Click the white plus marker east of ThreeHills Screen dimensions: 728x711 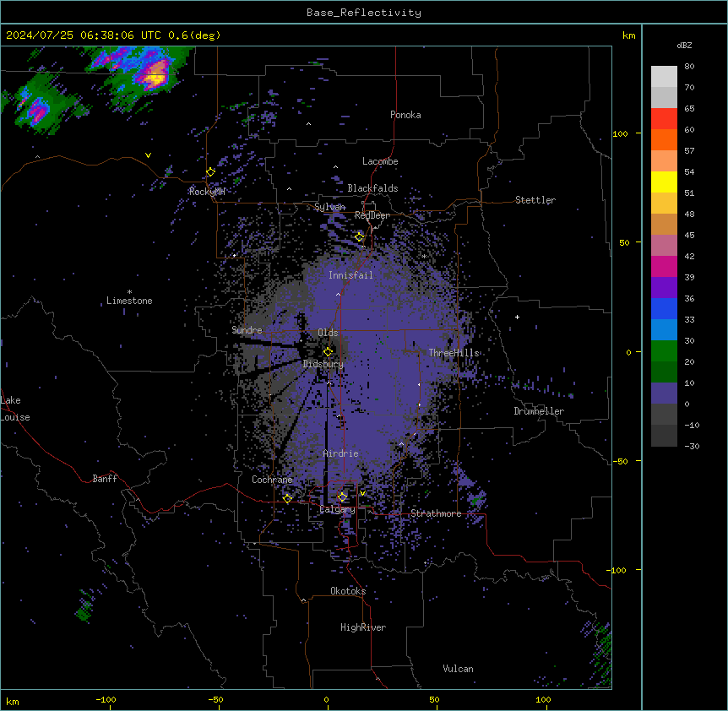(x=517, y=317)
